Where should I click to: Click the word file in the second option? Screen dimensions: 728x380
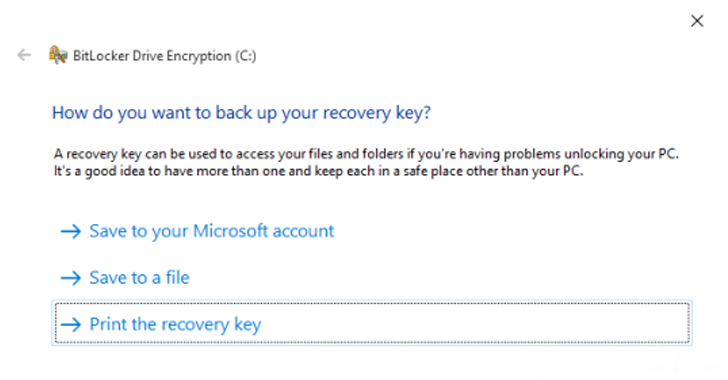click(x=177, y=278)
